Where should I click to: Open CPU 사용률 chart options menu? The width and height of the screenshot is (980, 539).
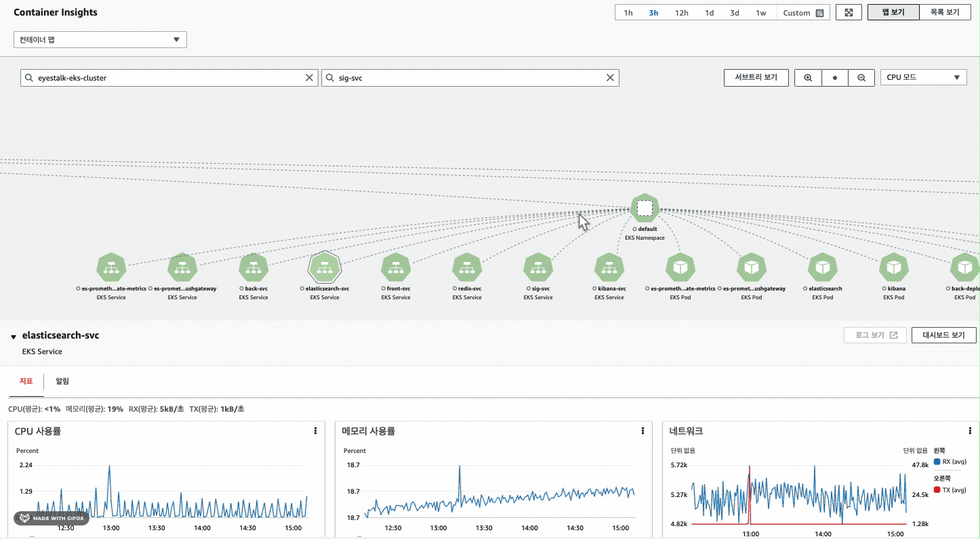(316, 431)
